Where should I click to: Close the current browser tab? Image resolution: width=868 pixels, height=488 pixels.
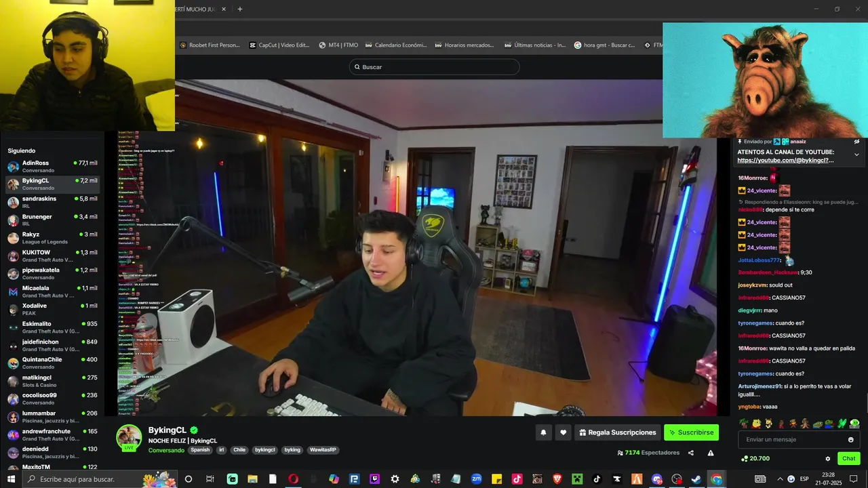(224, 9)
